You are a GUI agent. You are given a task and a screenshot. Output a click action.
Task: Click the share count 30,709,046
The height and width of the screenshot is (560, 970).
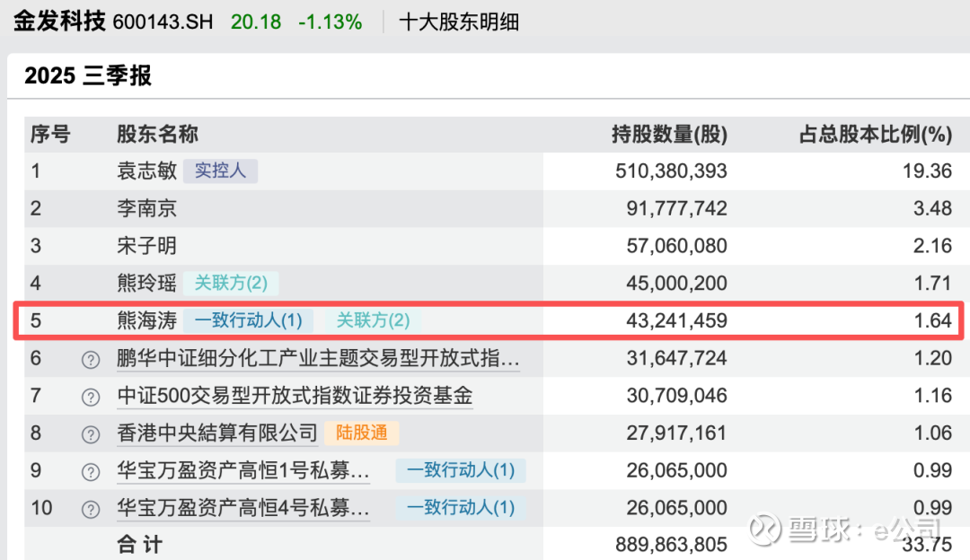pos(677,396)
